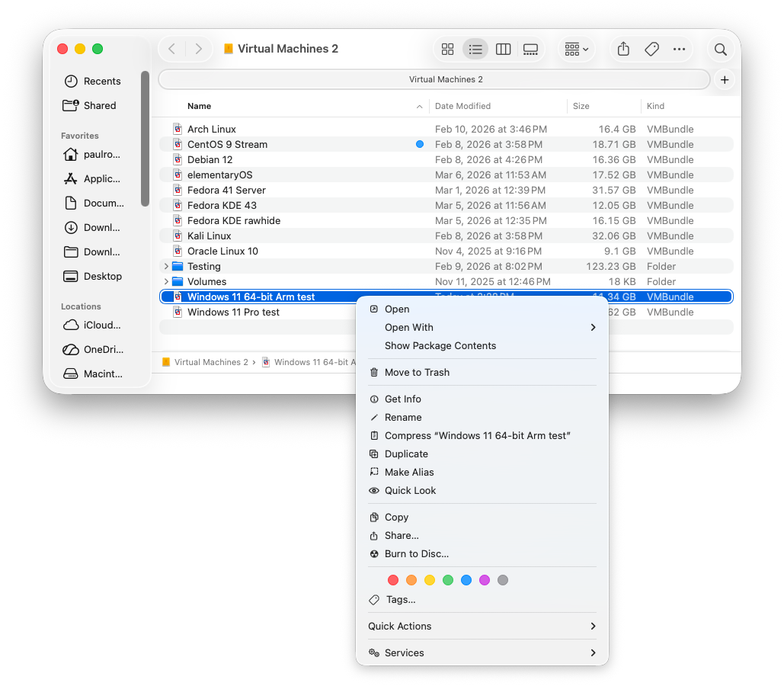Expand the Quick Actions submenu
784x686 pixels.
click(x=482, y=626)
